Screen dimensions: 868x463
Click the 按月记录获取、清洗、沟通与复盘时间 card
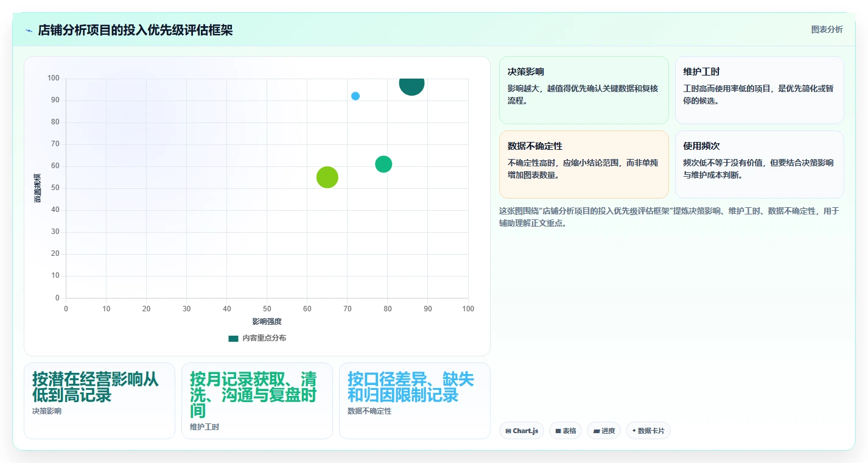(257, 401)
